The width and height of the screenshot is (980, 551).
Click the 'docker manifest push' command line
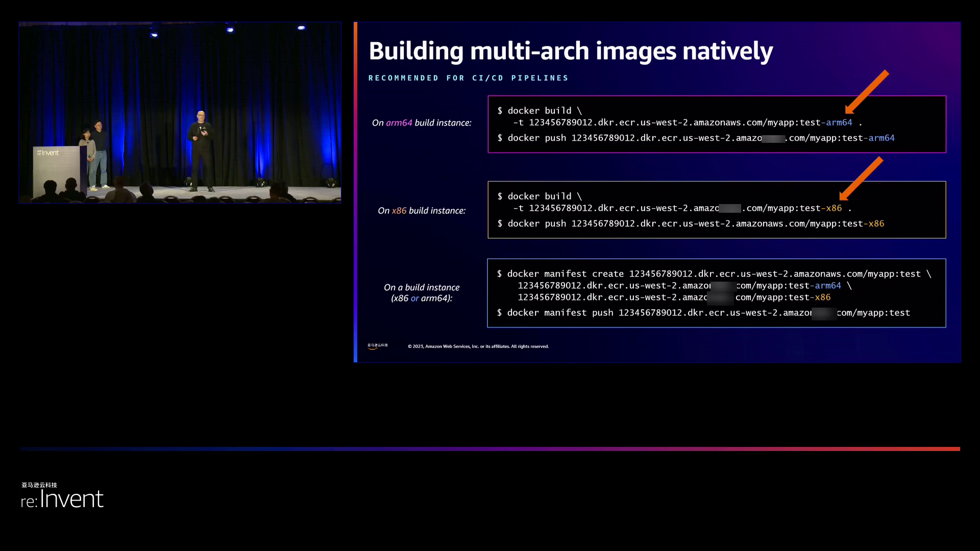[704, 313]
